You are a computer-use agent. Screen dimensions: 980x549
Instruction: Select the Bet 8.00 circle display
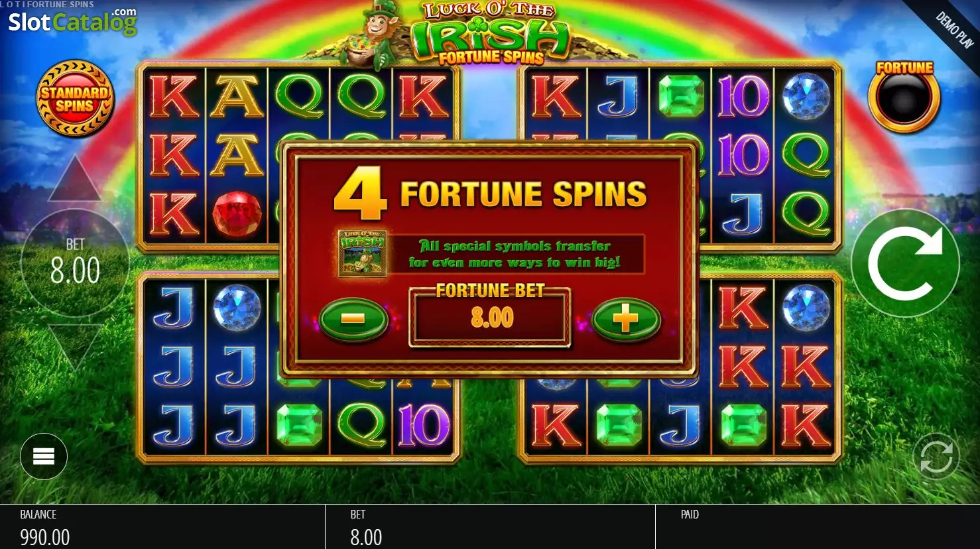75,263
